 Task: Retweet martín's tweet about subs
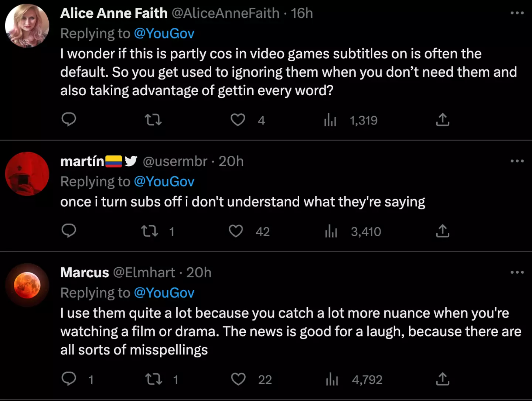tap(150, 231)
